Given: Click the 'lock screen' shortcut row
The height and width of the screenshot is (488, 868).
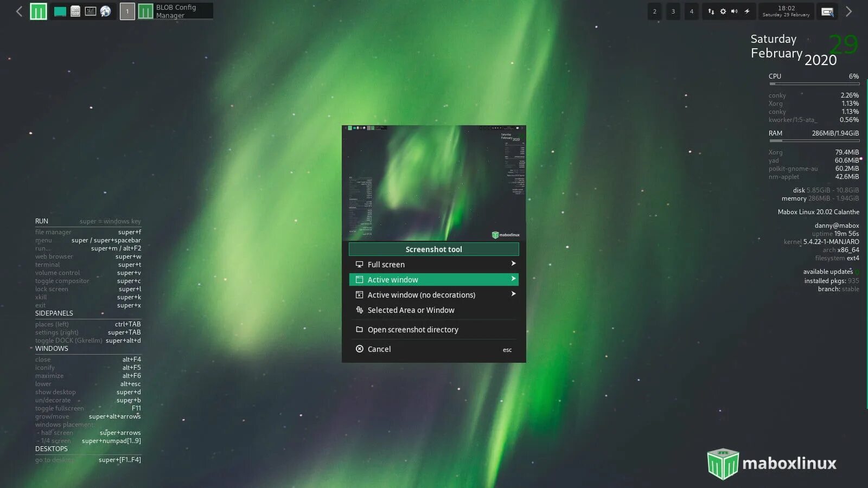Looking at the screenshot, I should coord(88,289).
